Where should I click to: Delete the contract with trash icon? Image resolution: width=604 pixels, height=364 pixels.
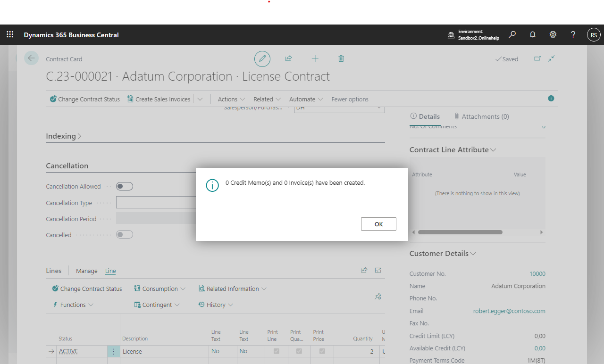tap(341, 59)
